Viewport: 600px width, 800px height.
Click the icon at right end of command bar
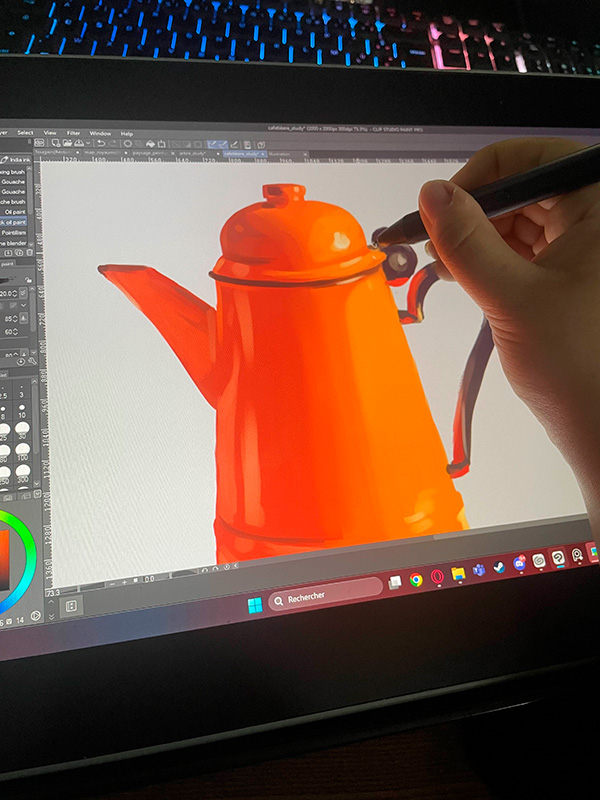[261, 145]
